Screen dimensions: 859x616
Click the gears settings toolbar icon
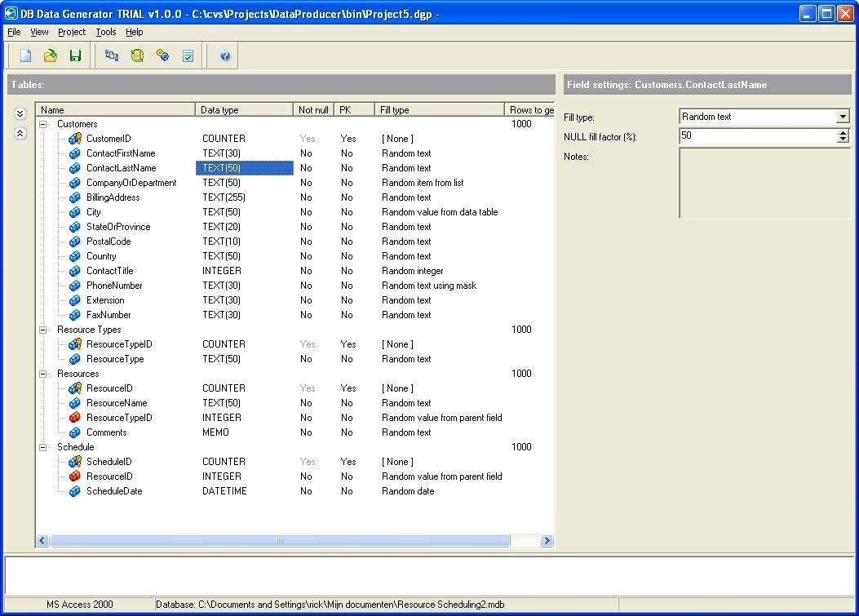coord(162,55)
